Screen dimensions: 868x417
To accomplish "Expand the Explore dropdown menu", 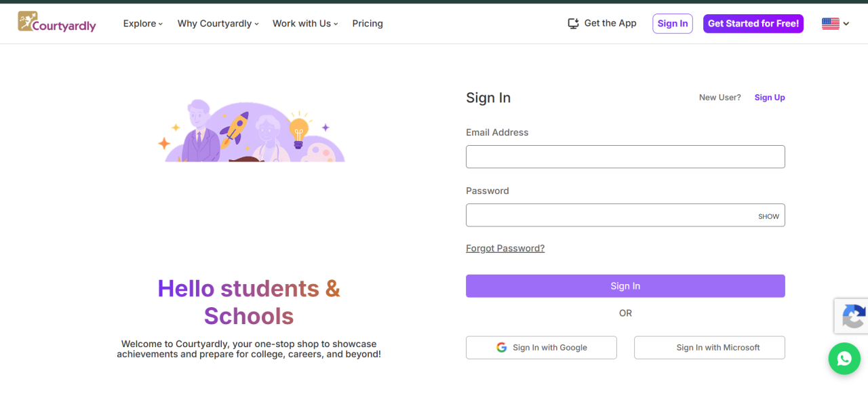I will pyautogui.click(x=143, y=23).
